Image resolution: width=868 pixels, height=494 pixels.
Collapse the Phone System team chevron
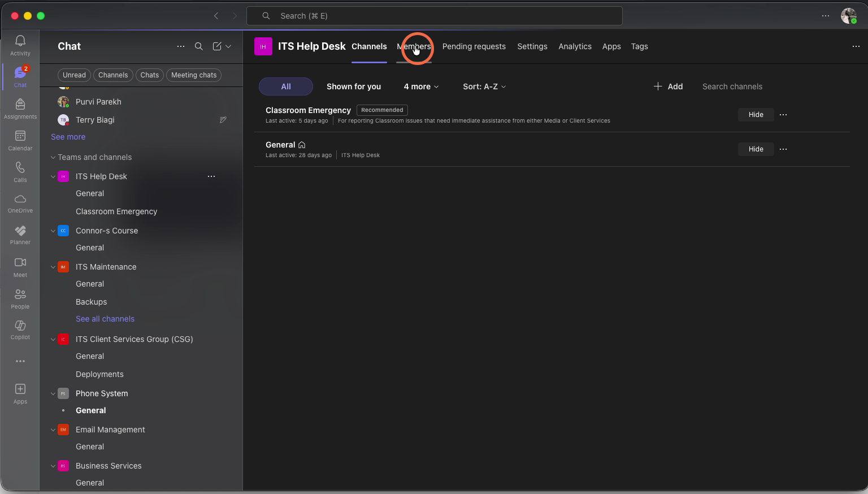point(53,393)
